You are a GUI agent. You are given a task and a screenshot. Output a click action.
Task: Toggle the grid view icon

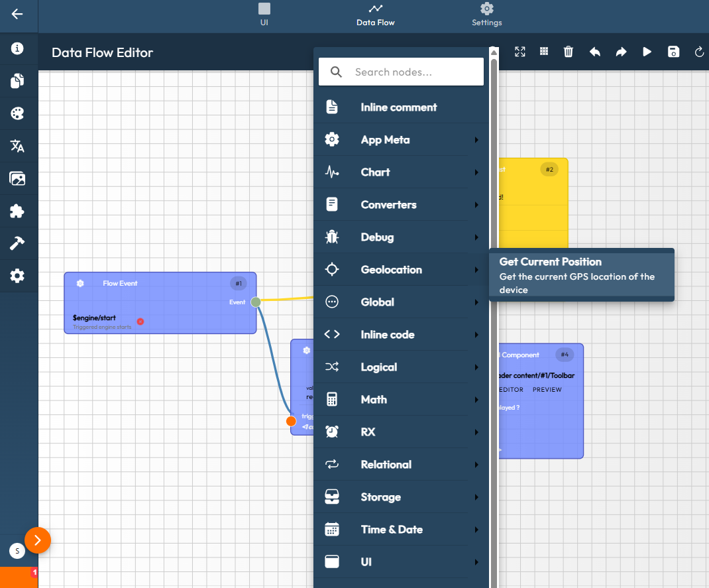coord(543,52)
